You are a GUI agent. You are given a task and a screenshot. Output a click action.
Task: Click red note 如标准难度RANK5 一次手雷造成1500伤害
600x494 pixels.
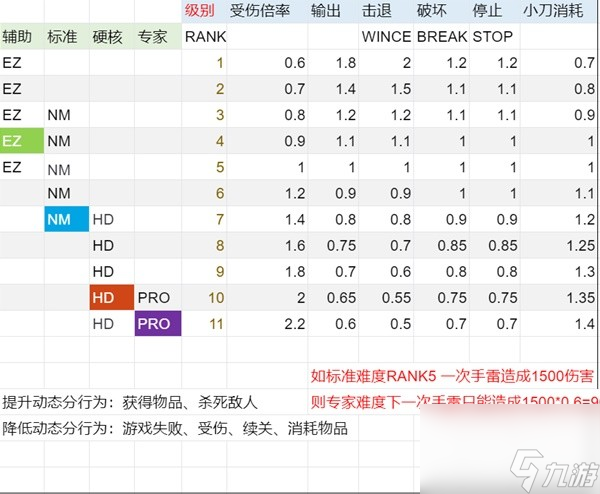click(x=452, y=376)
